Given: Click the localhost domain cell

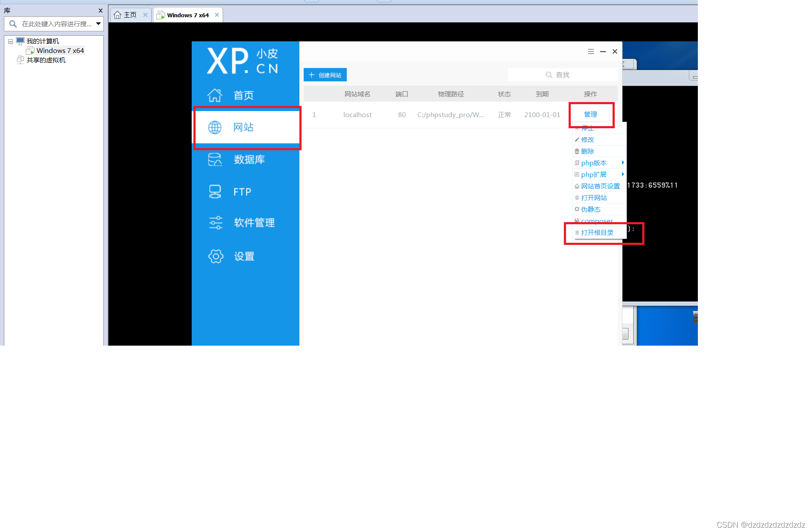Looking at the screenshot, I should click(x=358, y=114).
